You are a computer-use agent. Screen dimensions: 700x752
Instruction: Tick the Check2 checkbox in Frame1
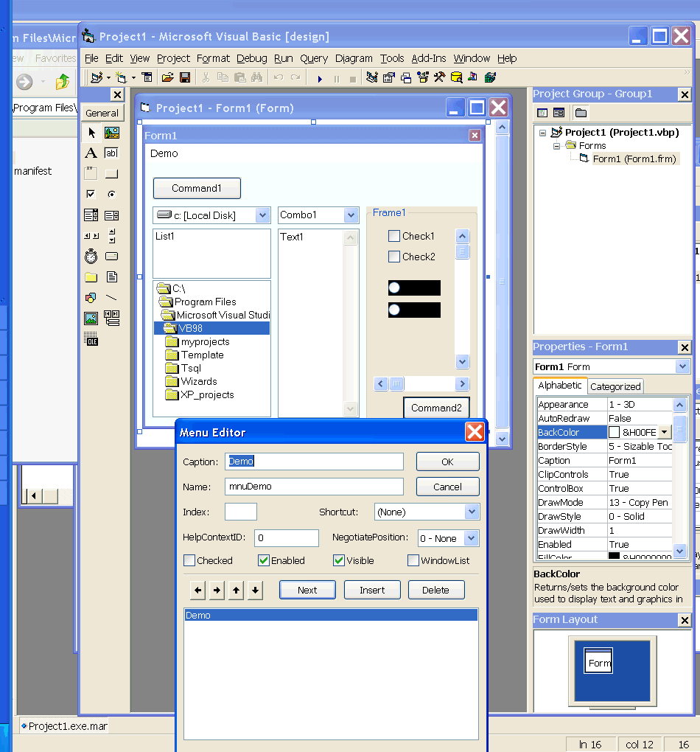tap(394, 257)
